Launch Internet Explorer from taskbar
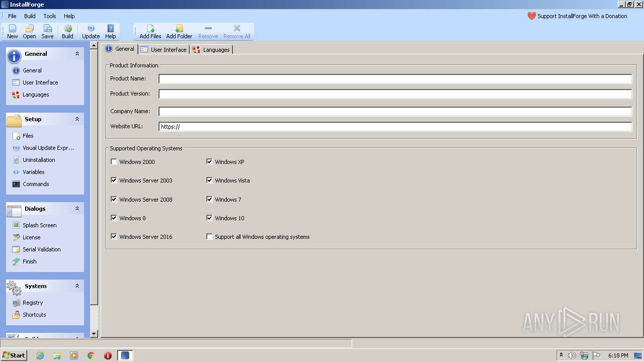The height and width of the screenshot is (362, 644). click(x=40, y=355)
